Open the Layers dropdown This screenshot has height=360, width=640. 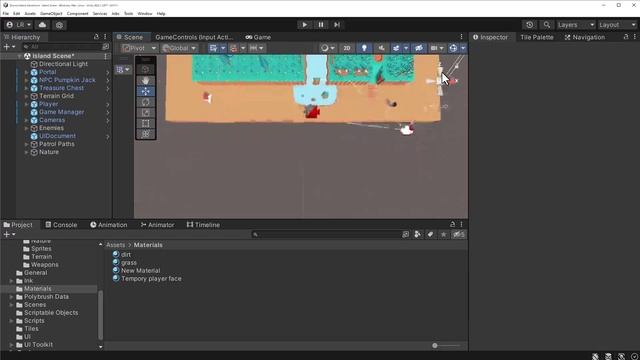tap(576, 25)
